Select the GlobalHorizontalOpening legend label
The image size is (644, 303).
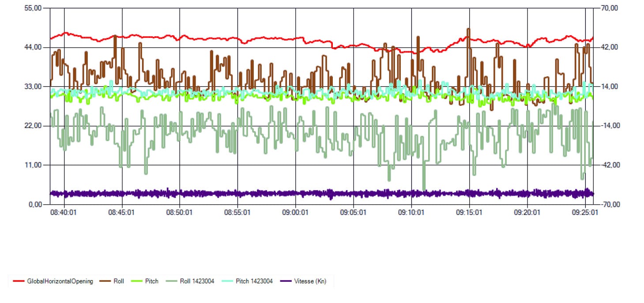60,281
